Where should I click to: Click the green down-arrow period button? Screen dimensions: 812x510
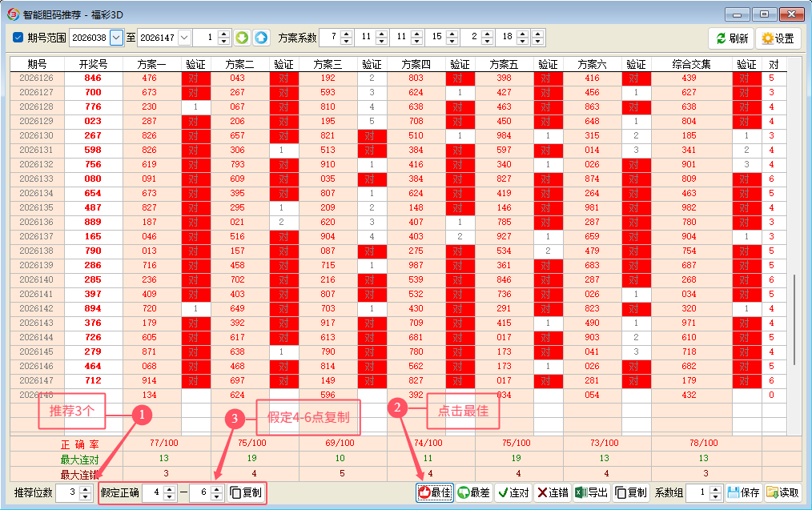(242, 38)
